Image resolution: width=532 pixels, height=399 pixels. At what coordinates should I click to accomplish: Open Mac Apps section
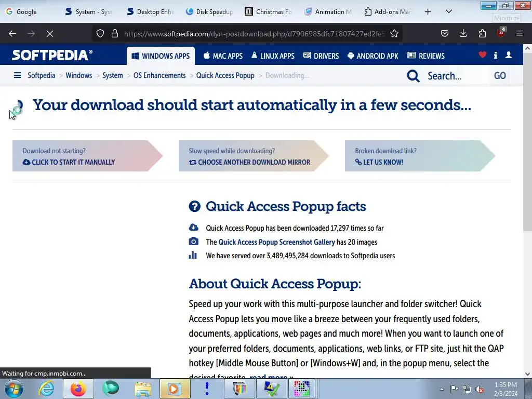click(223, 56)
